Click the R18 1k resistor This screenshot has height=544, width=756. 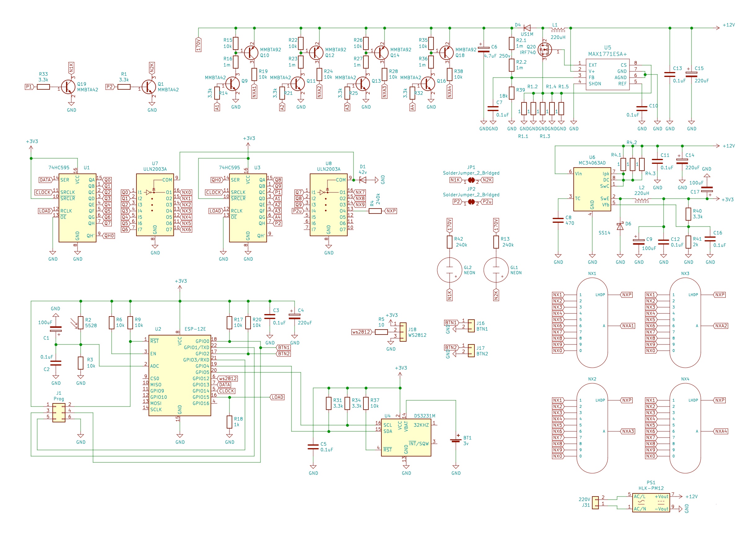[x=229, y=422]
